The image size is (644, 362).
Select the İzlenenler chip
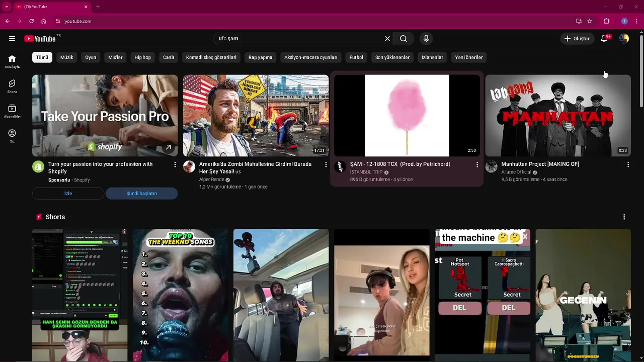coord(432,57)
